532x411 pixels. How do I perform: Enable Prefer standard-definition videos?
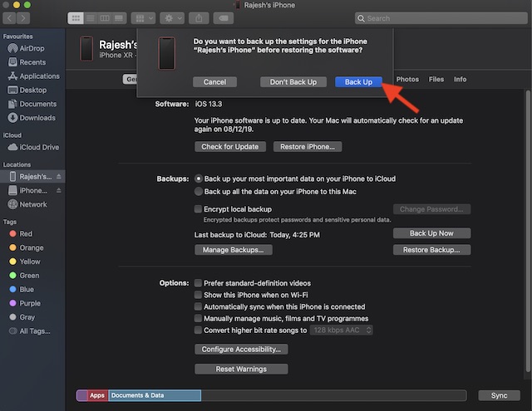click(198, 283)
